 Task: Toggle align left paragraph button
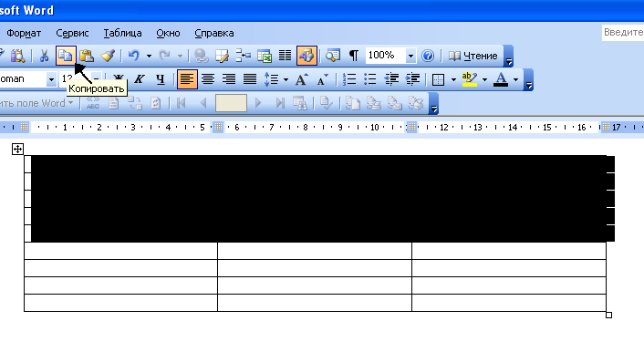coord(187,79)
